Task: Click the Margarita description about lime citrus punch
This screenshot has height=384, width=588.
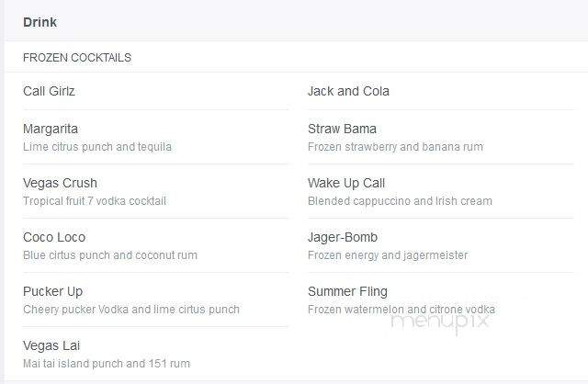Action: click(x=97, y=147)
